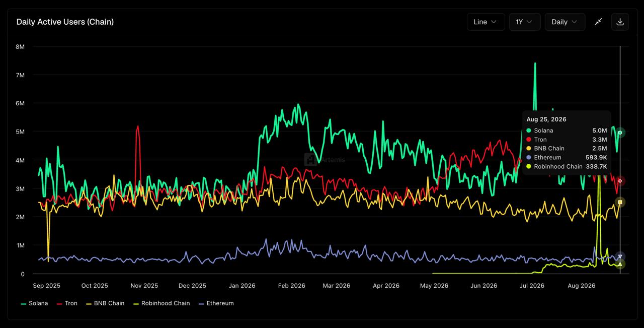Click the Daily Active Users (Chain) title
Image resolution: width=644 pixels, height=328 pixels.
[65, 22]
